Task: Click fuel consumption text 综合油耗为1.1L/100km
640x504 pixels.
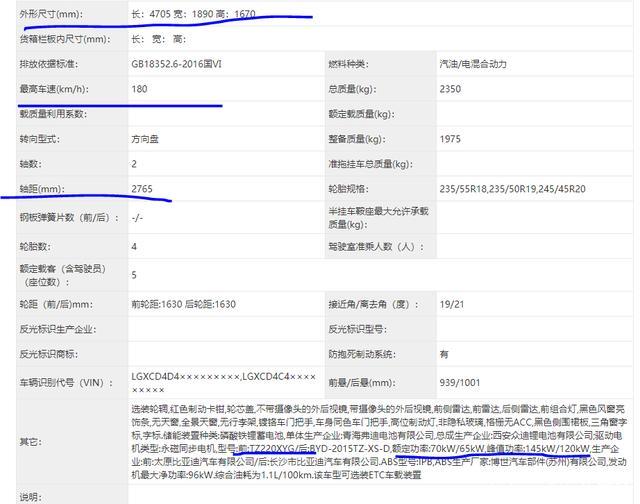Action: [264, 475]
